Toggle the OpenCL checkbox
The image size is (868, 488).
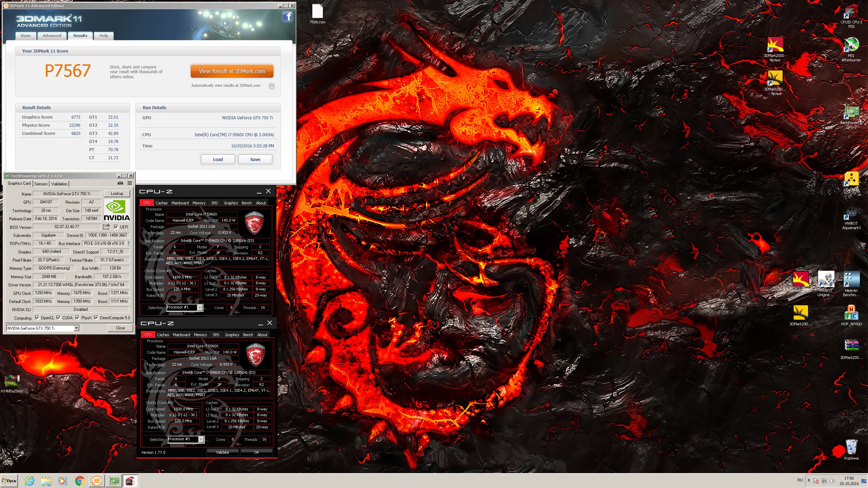pyautogui.click(x=37, y=318)
